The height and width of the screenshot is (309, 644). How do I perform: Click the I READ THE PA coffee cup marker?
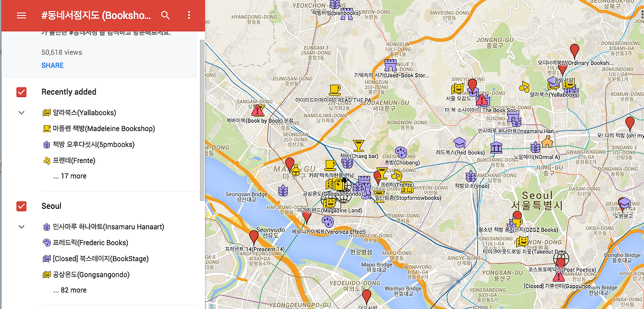tap(335, 90)
